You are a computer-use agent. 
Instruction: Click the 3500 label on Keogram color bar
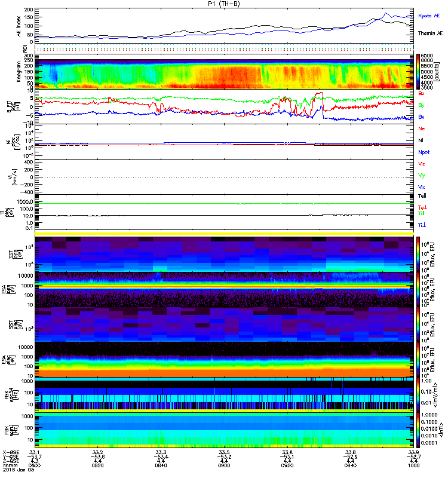427,87
